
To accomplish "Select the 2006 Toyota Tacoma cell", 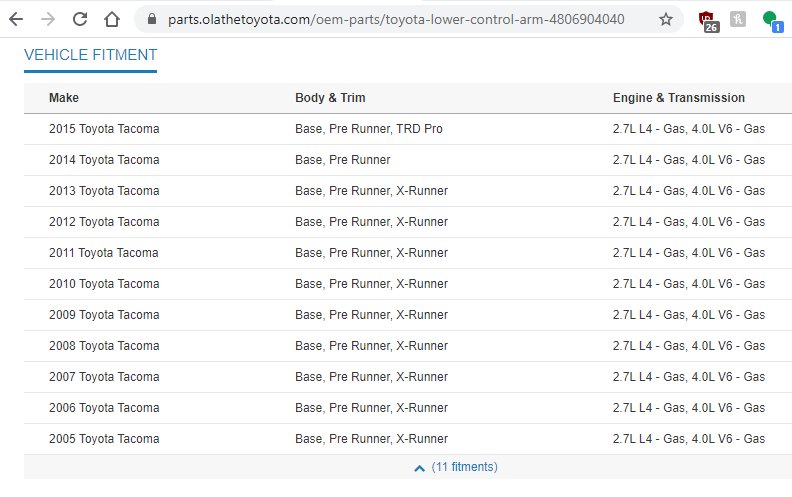I will (x=104, y=408).
